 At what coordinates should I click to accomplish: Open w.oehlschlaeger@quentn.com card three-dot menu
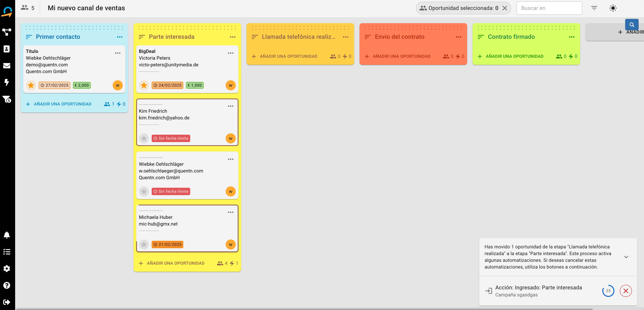(231, 159)
